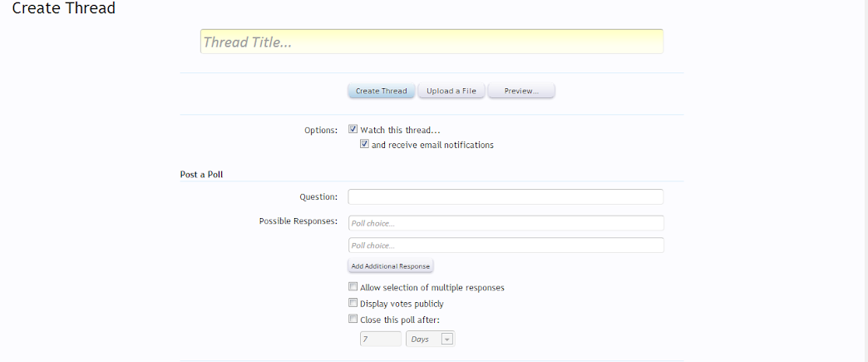Click the Thread Title input field
This screenshot has width=868, height=362.
tap(431, 42)
